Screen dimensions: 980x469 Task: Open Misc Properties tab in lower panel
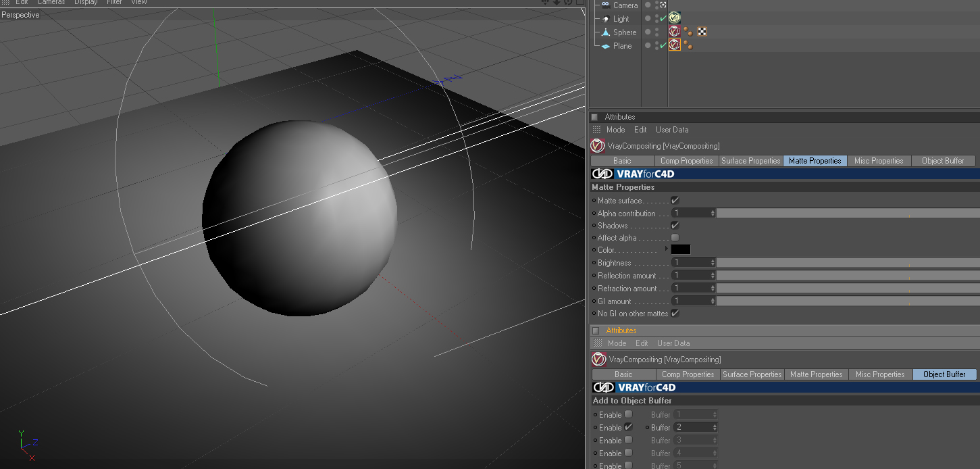click(x=880, y=374)
